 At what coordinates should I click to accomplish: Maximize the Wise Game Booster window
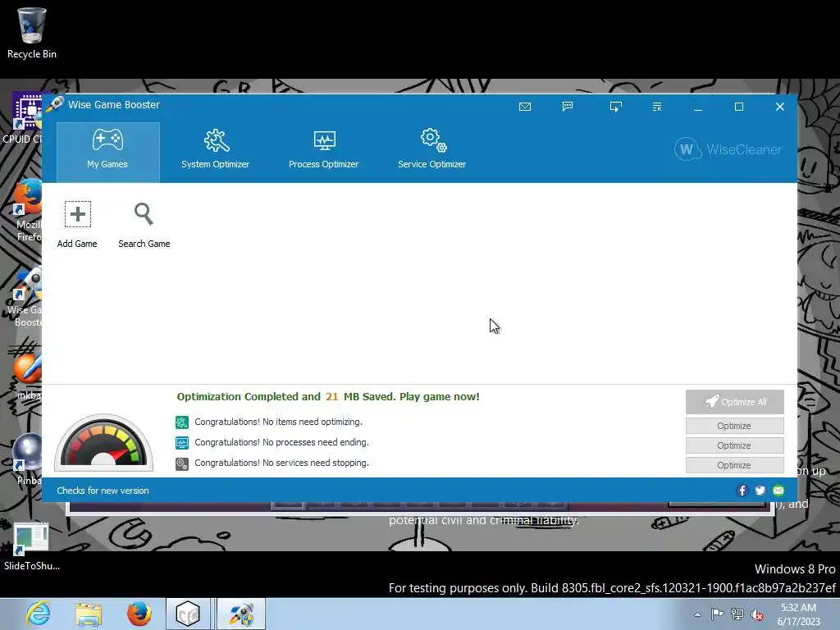[739, 107]
